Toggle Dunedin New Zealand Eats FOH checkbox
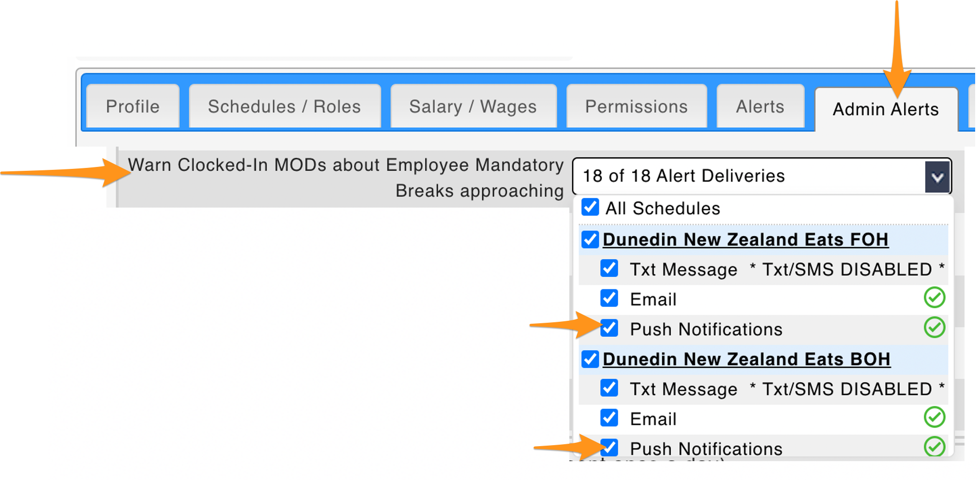The height and width of the screenshot is (480, 980). coord(590,239)
